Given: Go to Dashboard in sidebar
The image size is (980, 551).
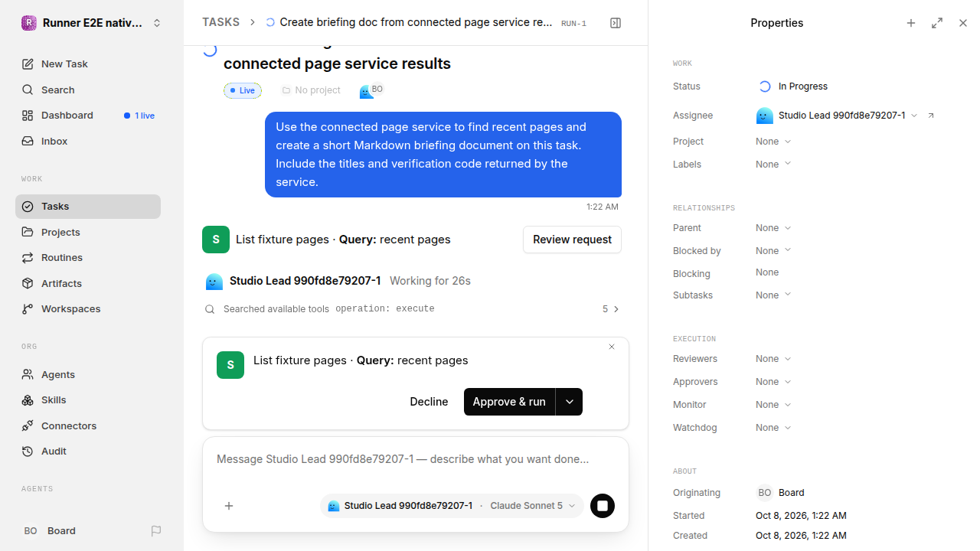Looking at the screenshot, I should tap(88, 116).
